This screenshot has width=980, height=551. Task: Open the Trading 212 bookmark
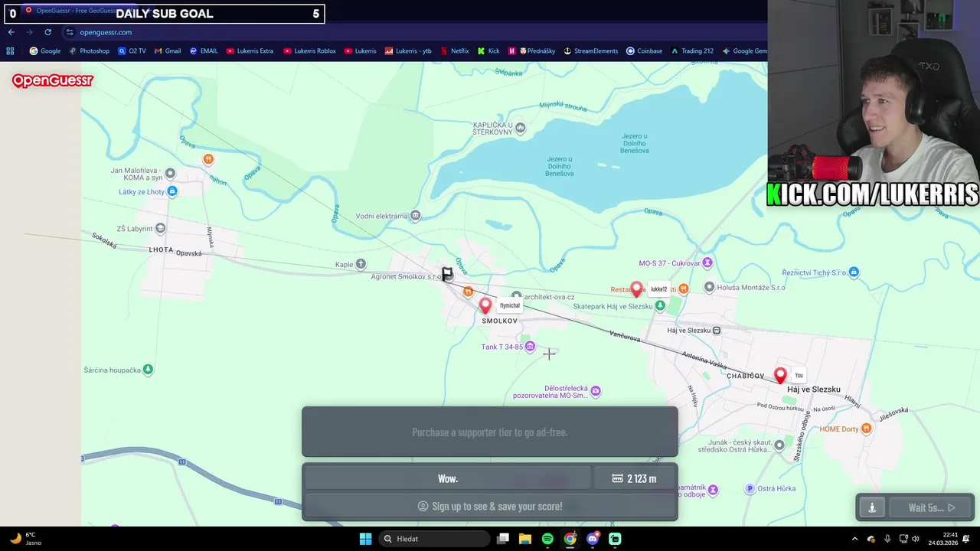point(692,51)
